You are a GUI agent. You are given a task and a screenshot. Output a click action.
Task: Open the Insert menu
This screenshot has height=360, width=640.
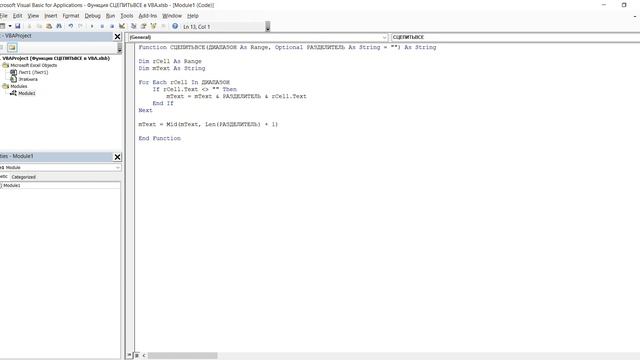(x=51, y=16)
